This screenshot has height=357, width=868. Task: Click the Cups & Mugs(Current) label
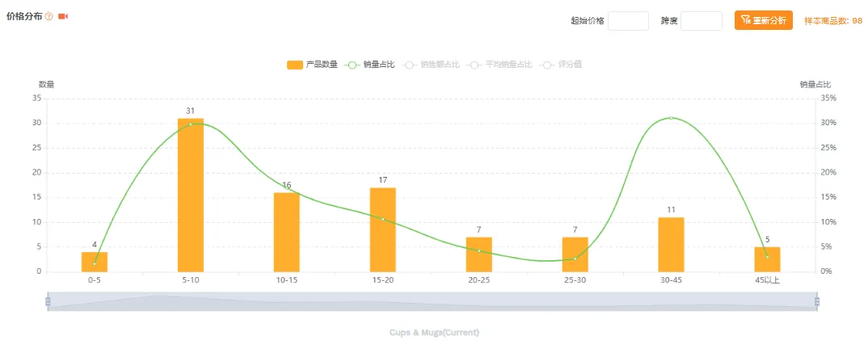(435, 333)
